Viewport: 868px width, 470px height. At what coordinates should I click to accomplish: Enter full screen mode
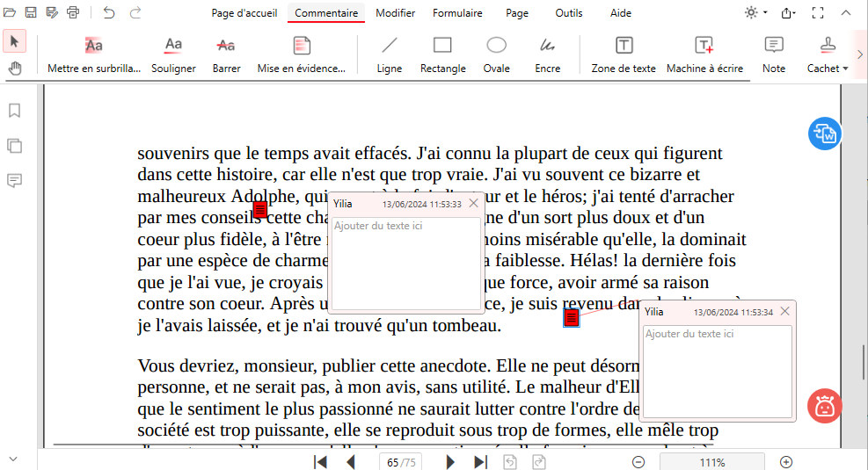[818, 12]
